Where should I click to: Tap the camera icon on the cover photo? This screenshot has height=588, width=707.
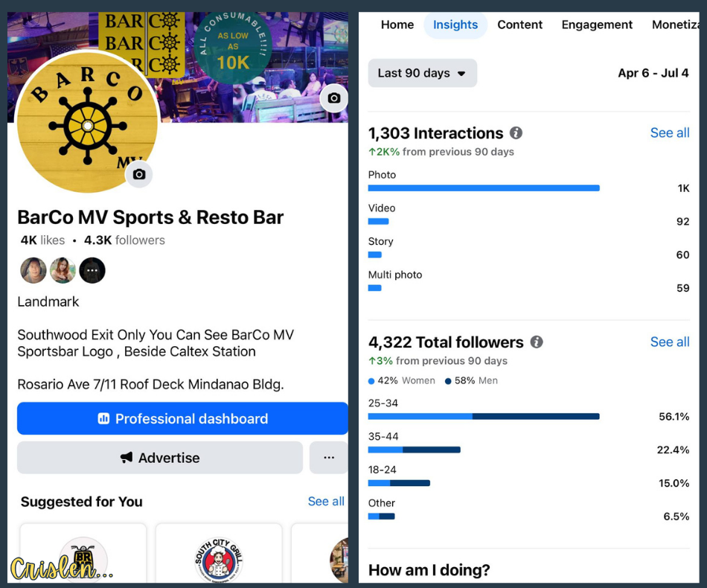[333, 98]
